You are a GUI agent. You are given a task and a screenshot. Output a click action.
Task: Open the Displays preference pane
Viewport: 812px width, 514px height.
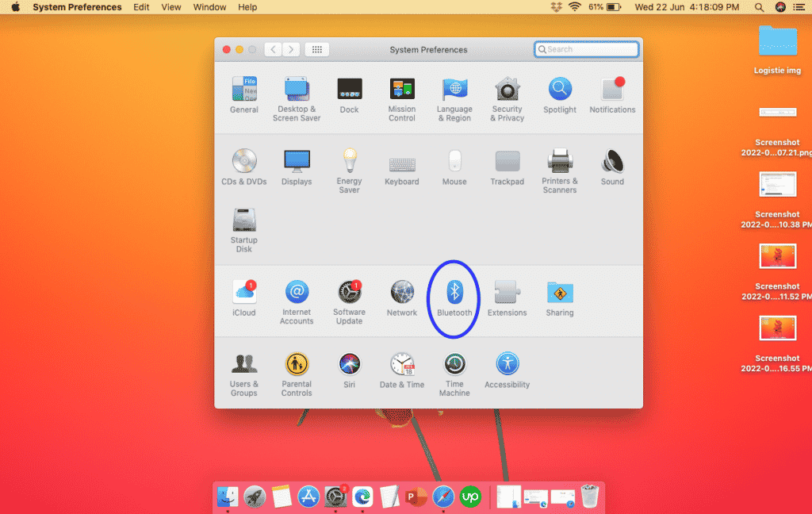[x=297, y=167]
